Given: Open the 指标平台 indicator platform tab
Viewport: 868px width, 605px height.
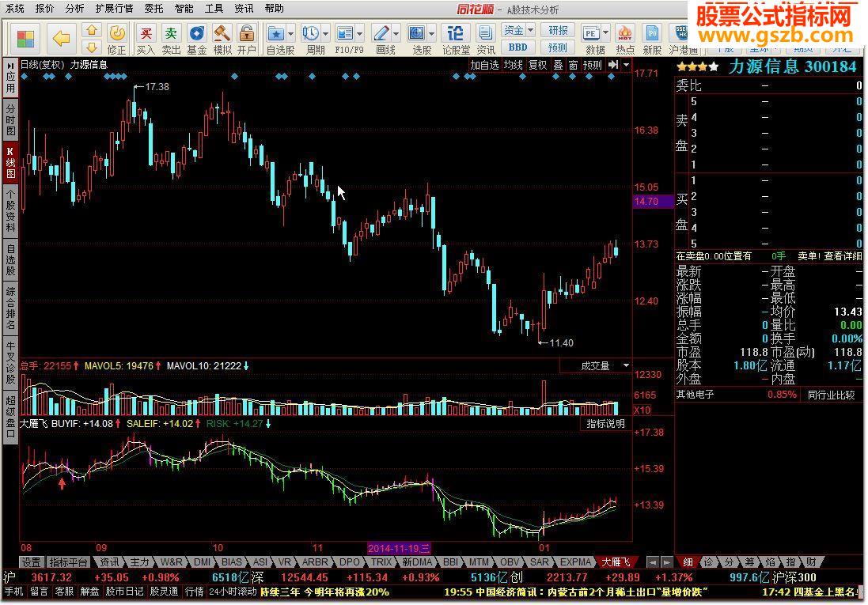Looking at the screenshot, I should (x=69, y=562).
